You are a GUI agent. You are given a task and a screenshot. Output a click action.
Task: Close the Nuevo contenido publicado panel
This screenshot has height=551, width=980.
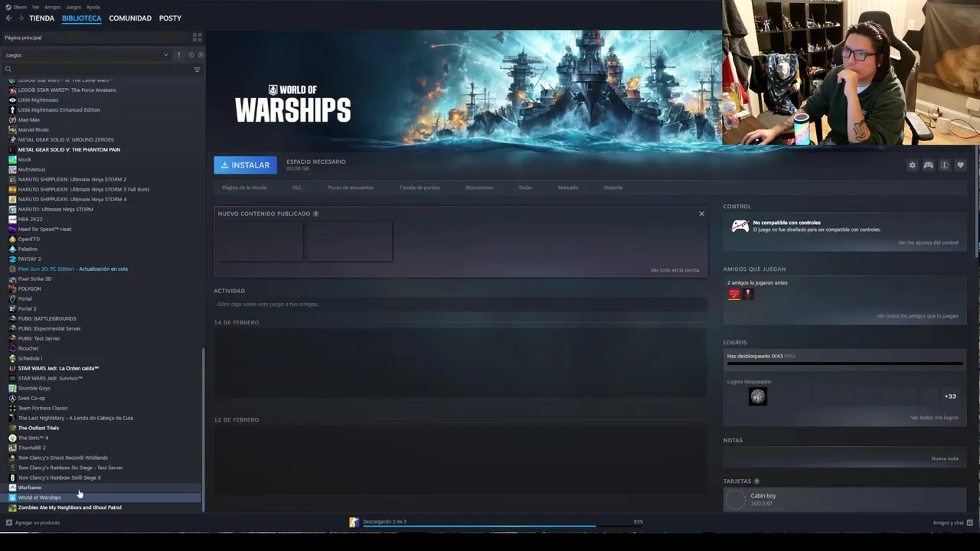701,214
